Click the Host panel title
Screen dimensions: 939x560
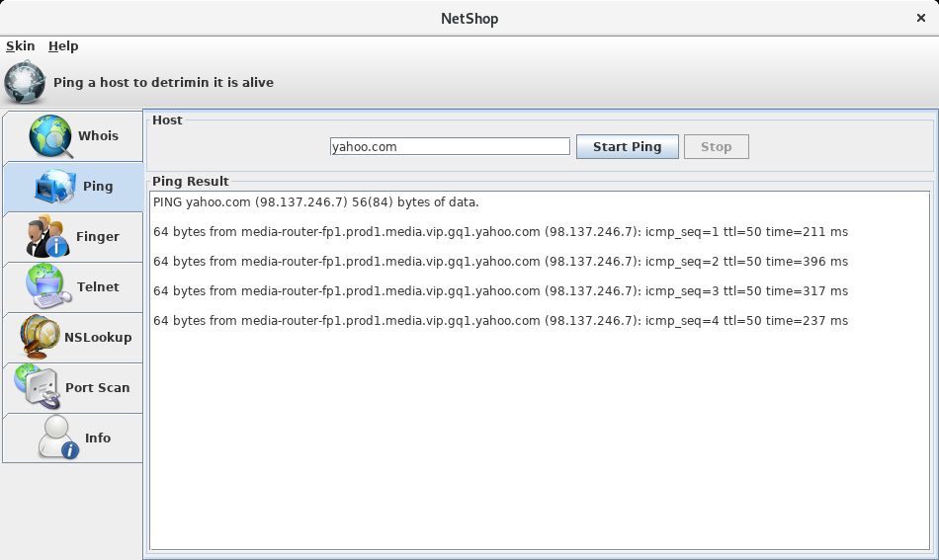[x=167, y=120]
